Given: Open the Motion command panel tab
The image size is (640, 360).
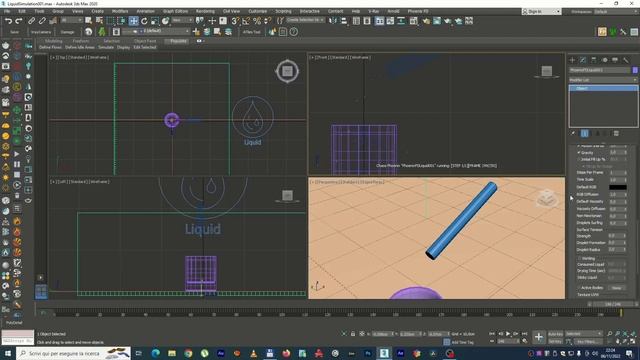Looking at the screenshot, I should [x=604, y=60].
